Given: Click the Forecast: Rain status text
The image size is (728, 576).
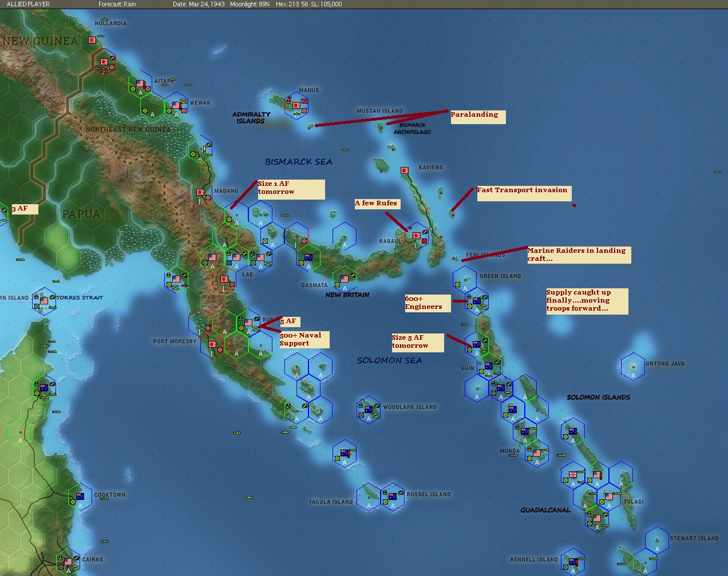Looking at the screenshot, I should tap(117, 4).
